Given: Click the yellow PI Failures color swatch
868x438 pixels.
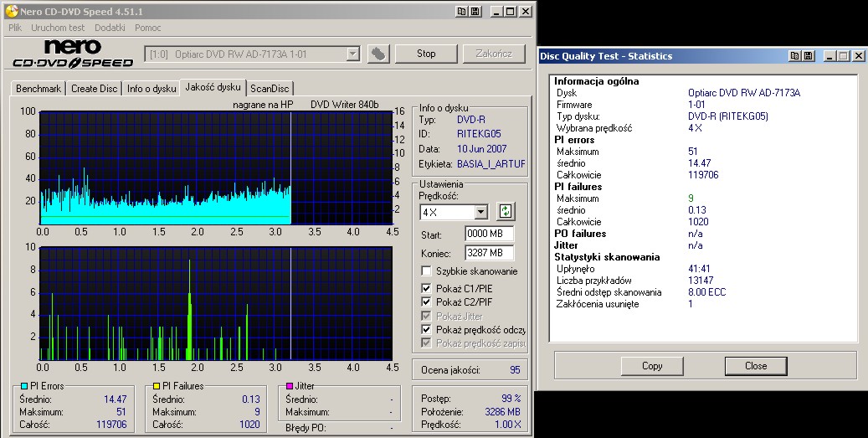Looking at the screenshot, I should (157, 386).
